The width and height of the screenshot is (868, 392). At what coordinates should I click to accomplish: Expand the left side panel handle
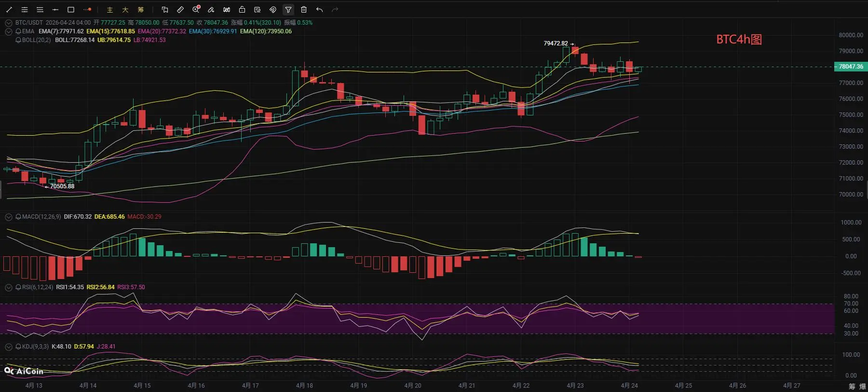coord(1,190)
